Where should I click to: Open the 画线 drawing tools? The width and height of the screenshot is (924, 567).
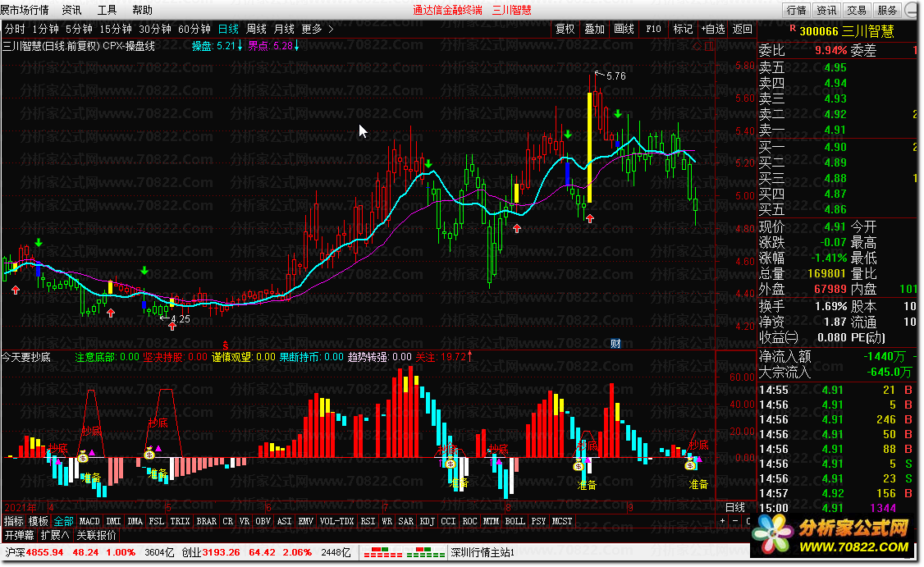pos(624,29)
